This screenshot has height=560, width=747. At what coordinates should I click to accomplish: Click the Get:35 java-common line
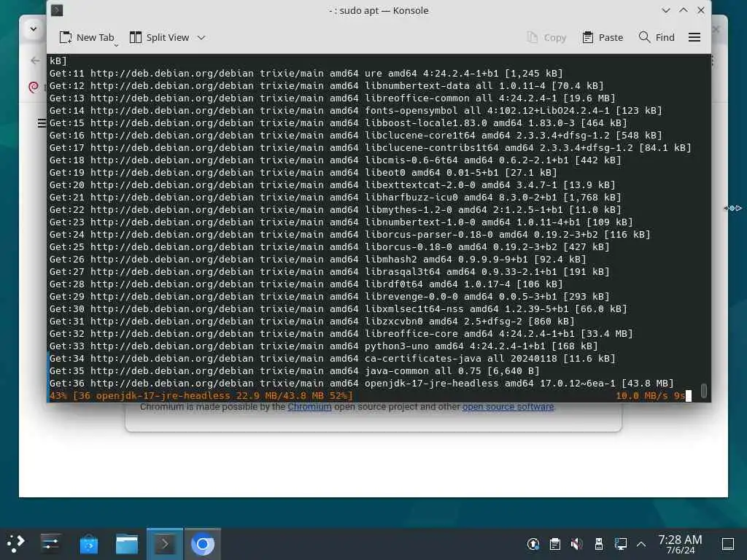(295, 371)
